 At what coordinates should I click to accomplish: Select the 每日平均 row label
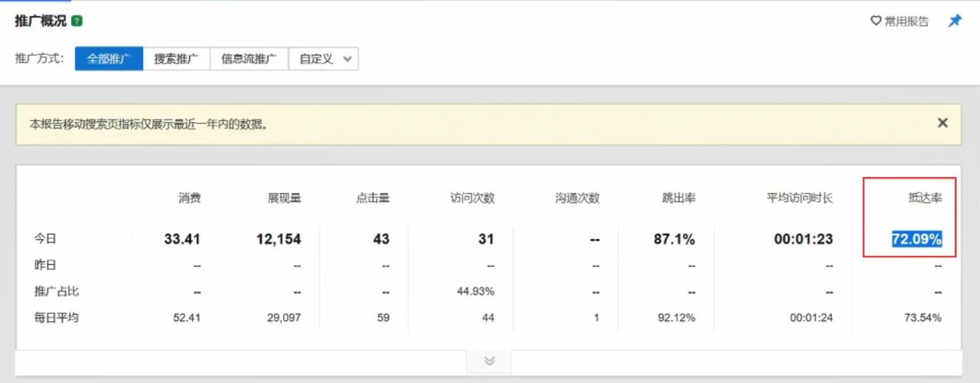(x=57, y=317)
